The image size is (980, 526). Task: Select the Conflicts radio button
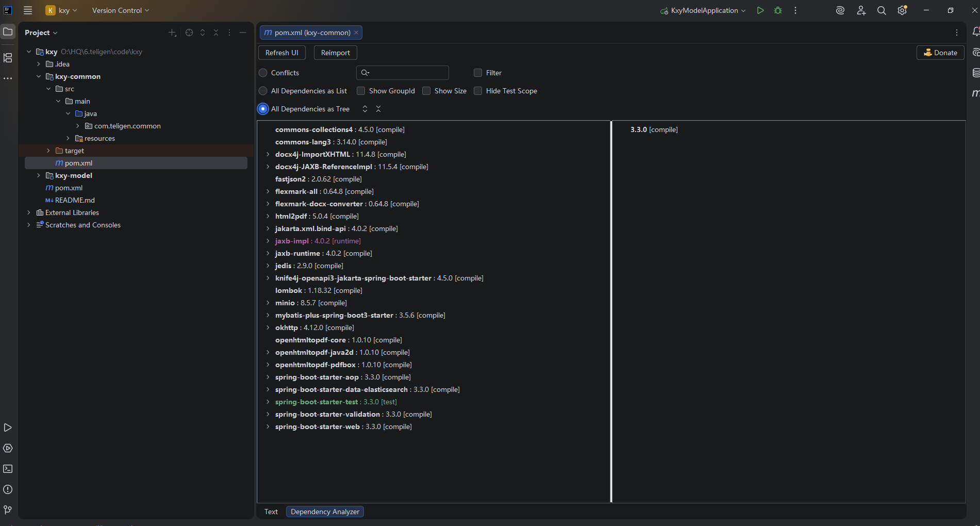[x=263, y=73]
